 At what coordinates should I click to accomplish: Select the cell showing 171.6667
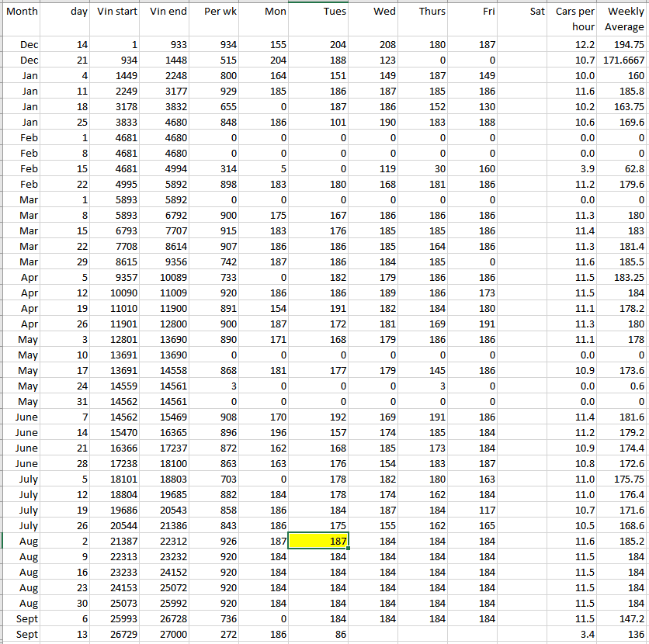click(x=624, y=60)
